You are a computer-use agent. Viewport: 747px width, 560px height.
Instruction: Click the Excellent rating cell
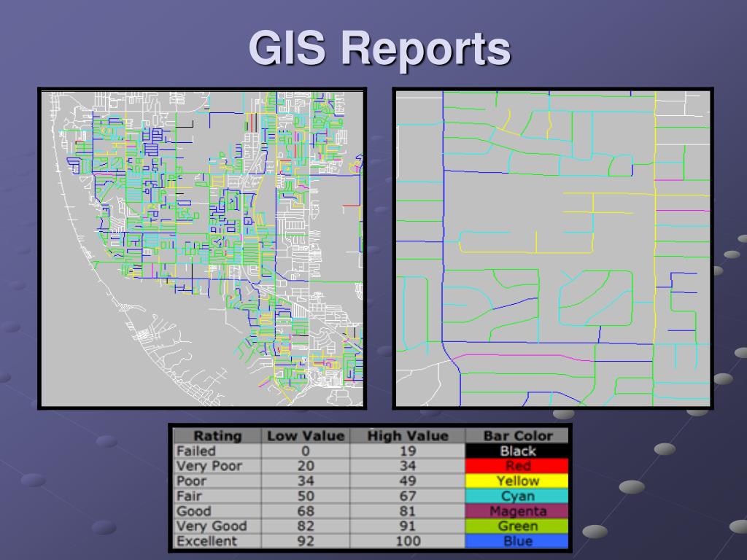pyautogui.click(x=217, y=541)
